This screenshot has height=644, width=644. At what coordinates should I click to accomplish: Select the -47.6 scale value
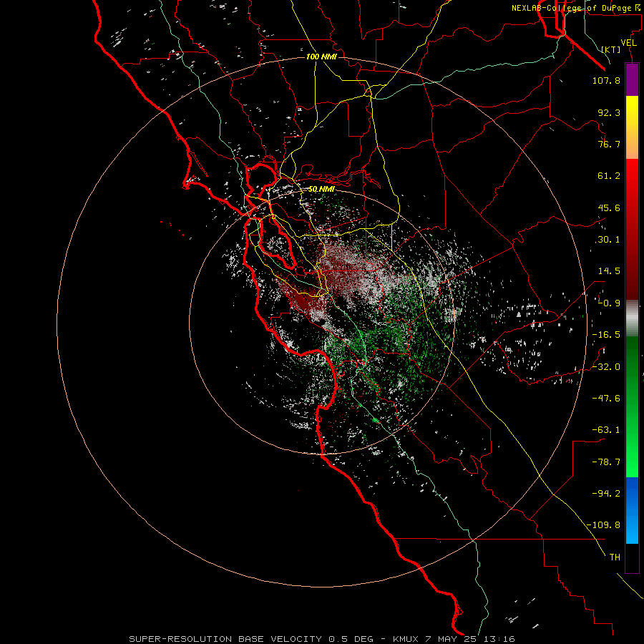click(606, 399)
